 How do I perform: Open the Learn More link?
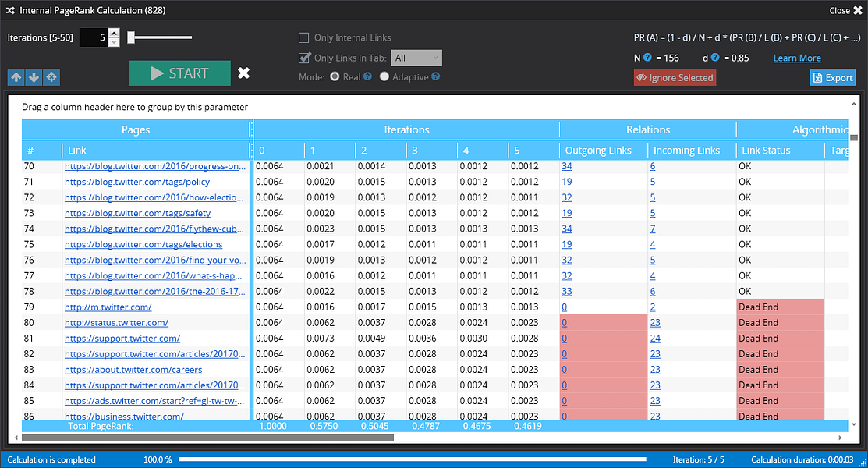click(796, 58)
